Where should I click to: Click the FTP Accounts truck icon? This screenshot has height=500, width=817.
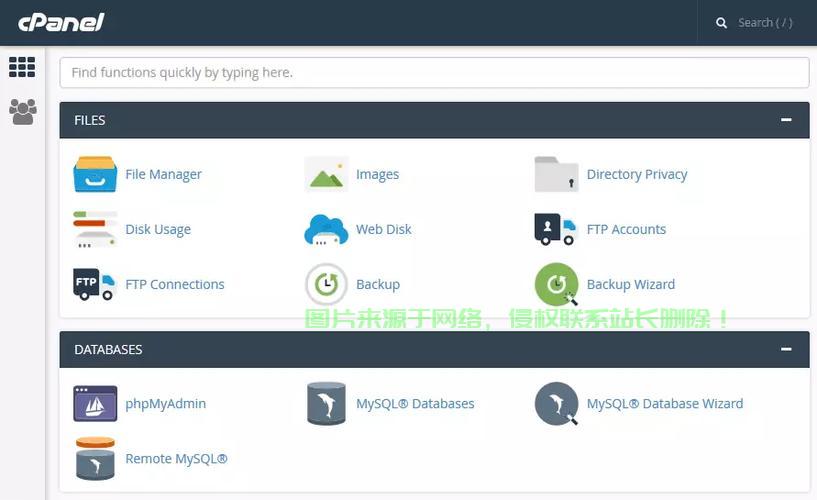[x=555, y=229]
